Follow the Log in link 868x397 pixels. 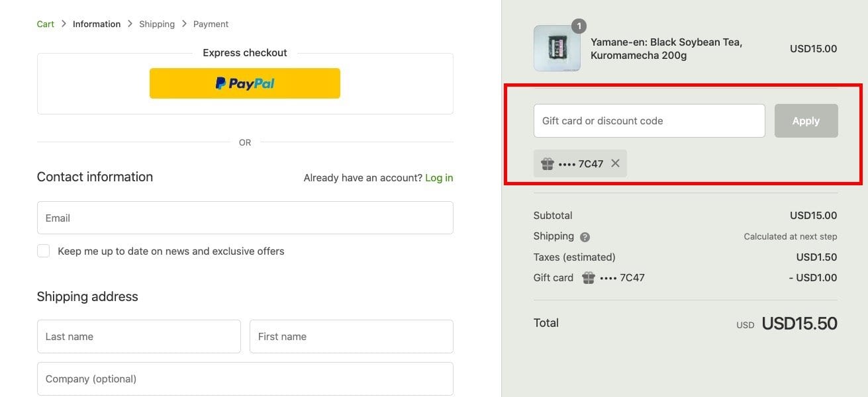tap(439, 177)
